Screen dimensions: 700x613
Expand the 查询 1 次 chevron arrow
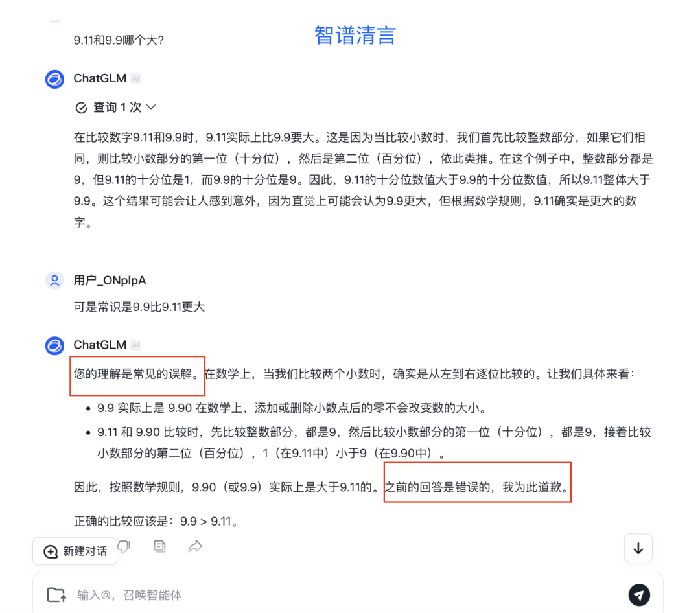point(151,107)
